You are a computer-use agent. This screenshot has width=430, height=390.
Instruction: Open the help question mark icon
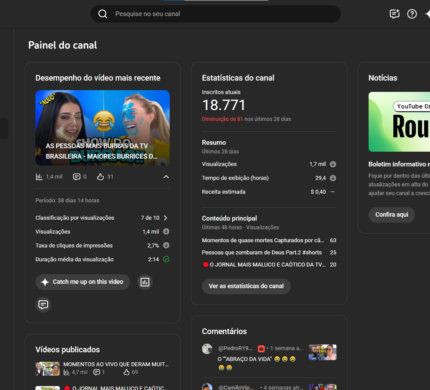(412, 14)
